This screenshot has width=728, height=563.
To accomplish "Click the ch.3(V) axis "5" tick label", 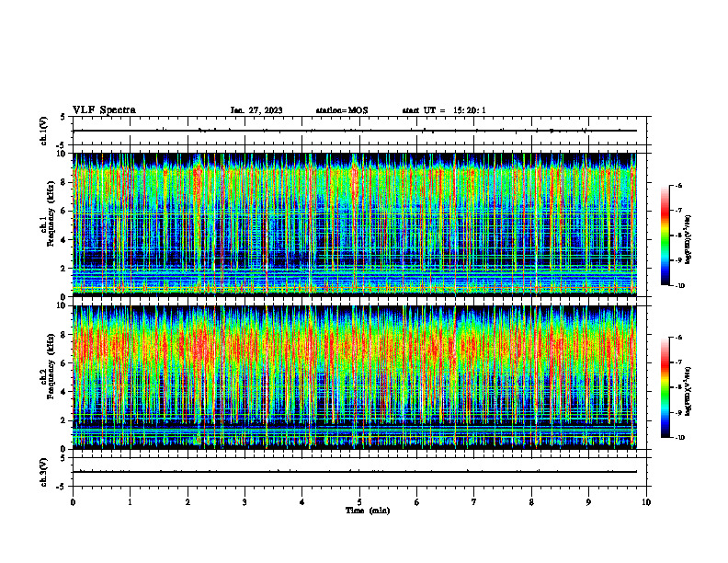I will tap(63, 458).
